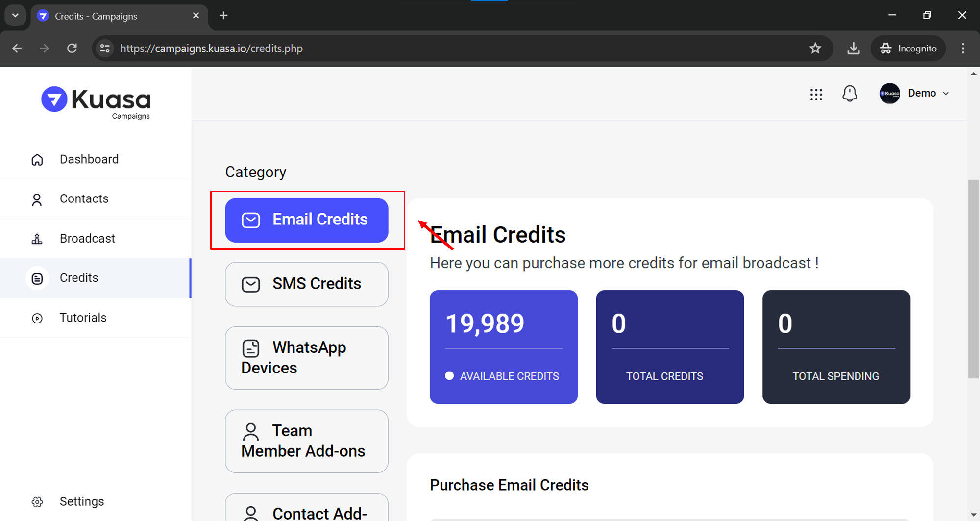Click the notifications bell icon
Viewport: 980px width, 521px height.
(850, 93)
